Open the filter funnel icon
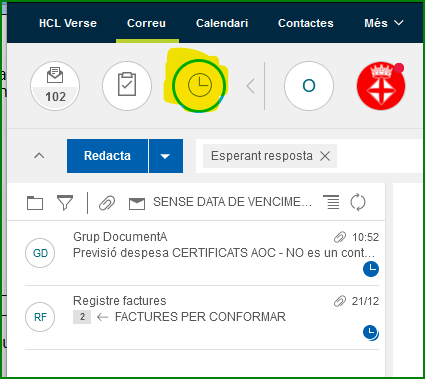The width and height of the screenshot is (425, 379). pyautogui.click(x=65, y=203)
